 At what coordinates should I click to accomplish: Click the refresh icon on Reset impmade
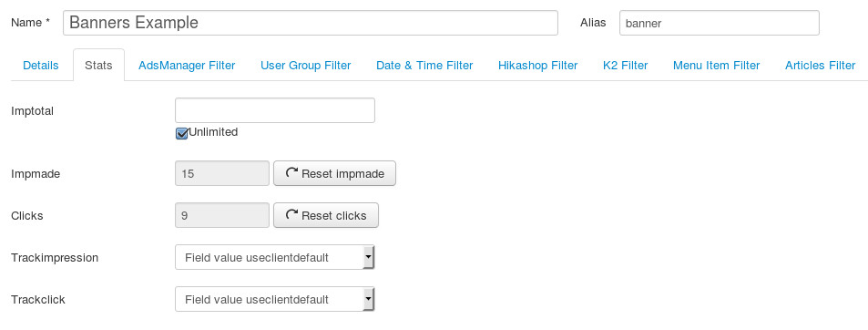(291, 173)
